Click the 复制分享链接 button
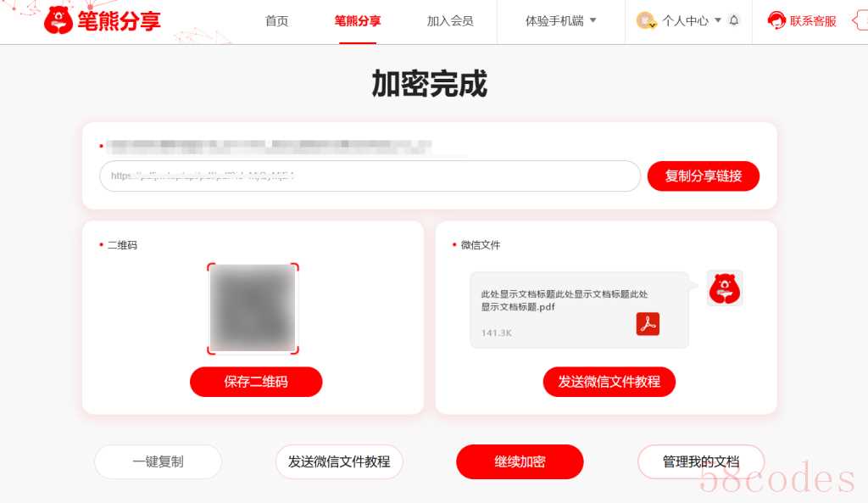 [x=703, y=176]
